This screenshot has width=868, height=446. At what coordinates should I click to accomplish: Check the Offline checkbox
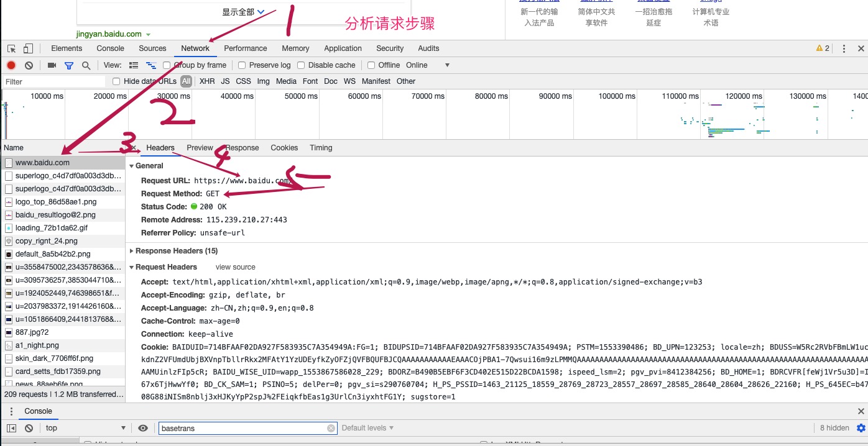371,65
